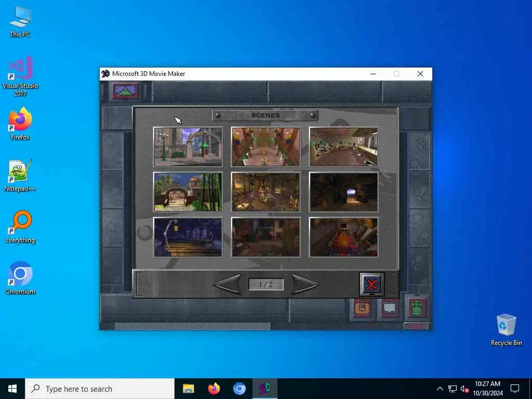Click the taskbar search box
Screen dimensions: 532x399
(x=100, y=389)
